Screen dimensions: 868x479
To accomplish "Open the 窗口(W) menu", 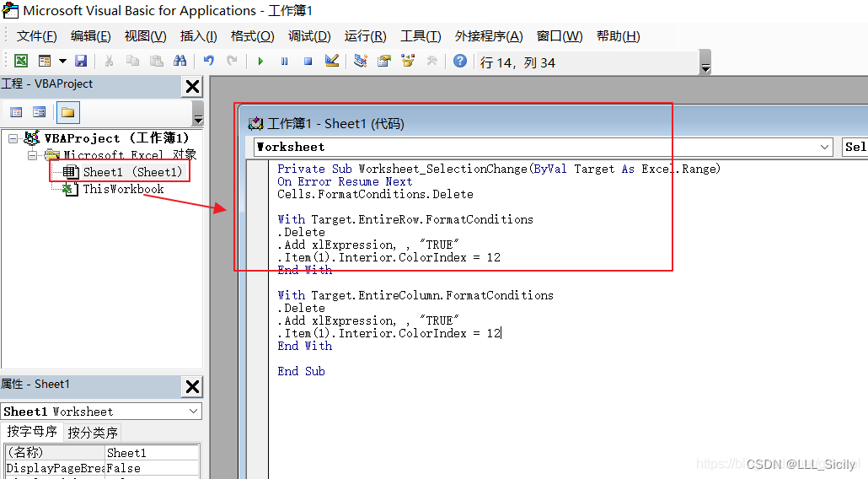I will click(x=560, y=36).
